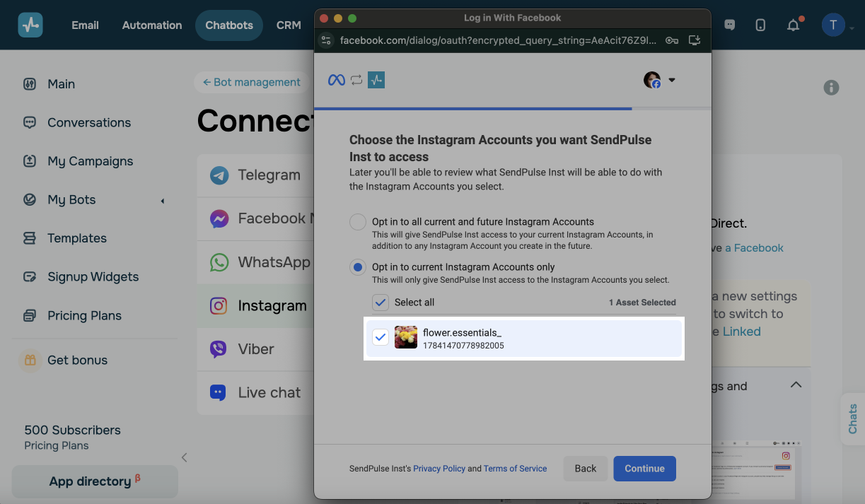Go back to Bot management

click(x=251, y=82)
